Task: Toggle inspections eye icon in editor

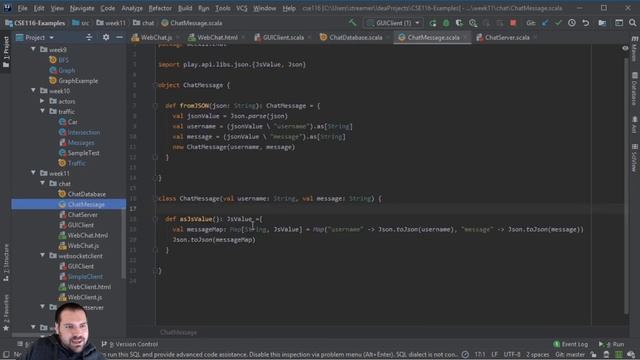Action: 625,48
